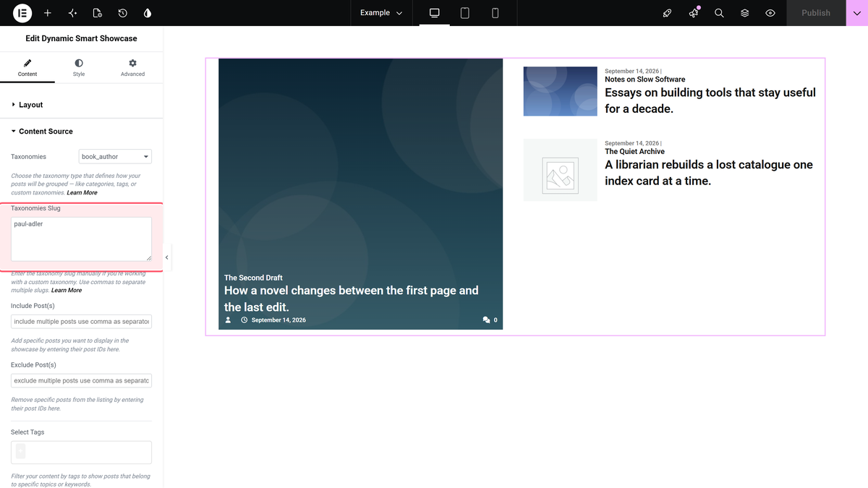Open the What's New megaphone icon

point(694,13)
